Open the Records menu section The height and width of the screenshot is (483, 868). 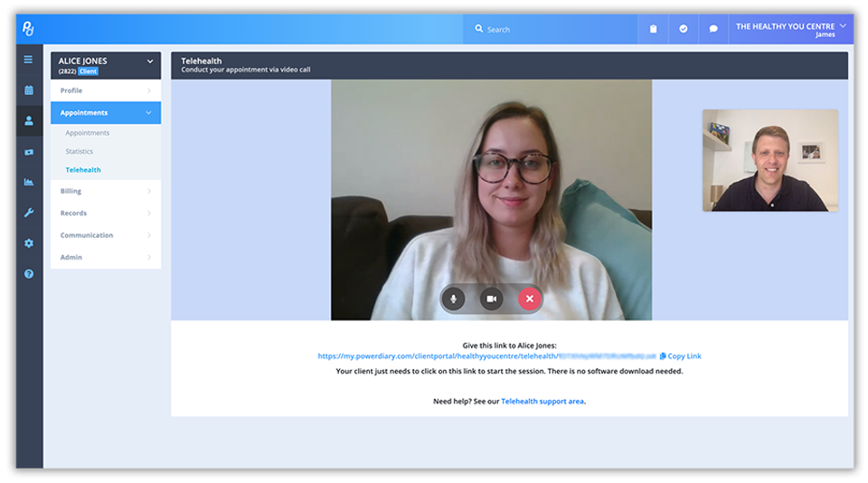coord(106,213)
